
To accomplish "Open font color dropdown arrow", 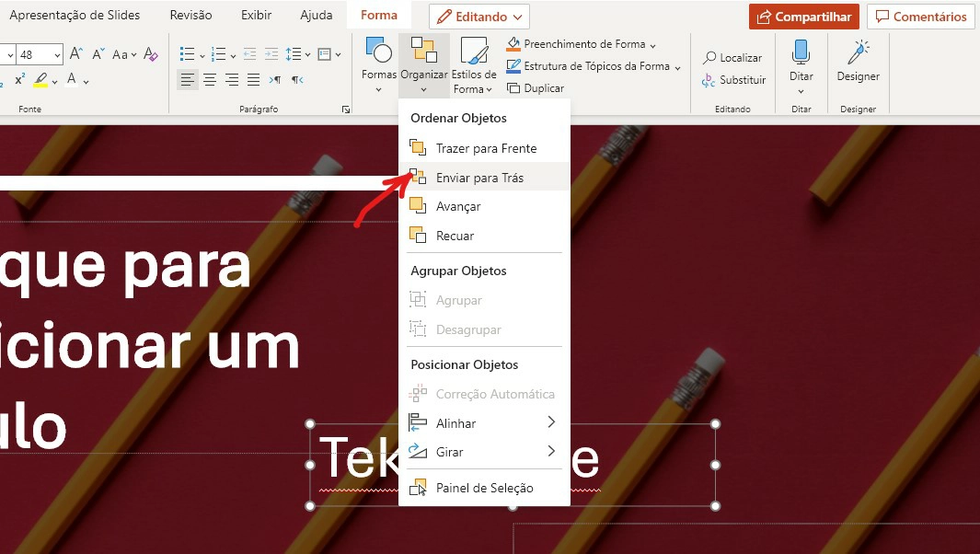I will pos(86,81).
